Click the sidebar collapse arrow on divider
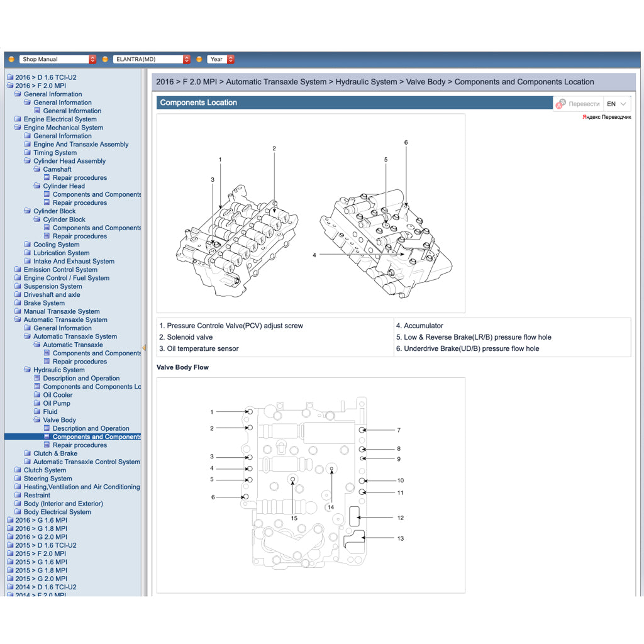 [x=143, y=347]
